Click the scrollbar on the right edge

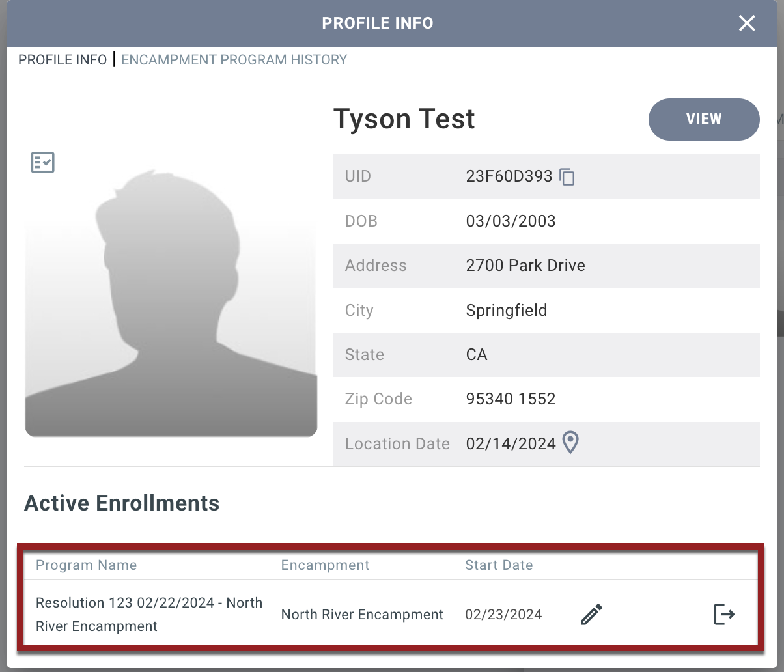point(779,324)
